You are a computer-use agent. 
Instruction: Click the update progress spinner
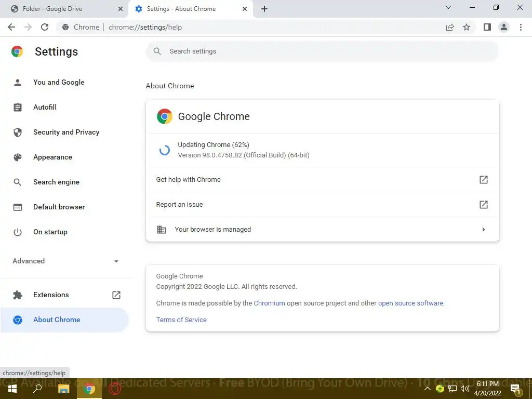[x=165, y=150]
